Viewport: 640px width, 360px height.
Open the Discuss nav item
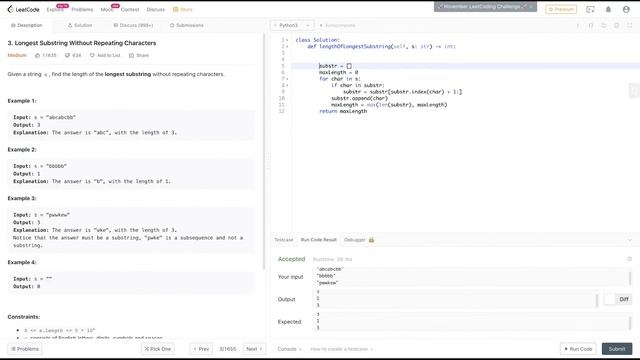pyautogui.click(x=156, y=9)
